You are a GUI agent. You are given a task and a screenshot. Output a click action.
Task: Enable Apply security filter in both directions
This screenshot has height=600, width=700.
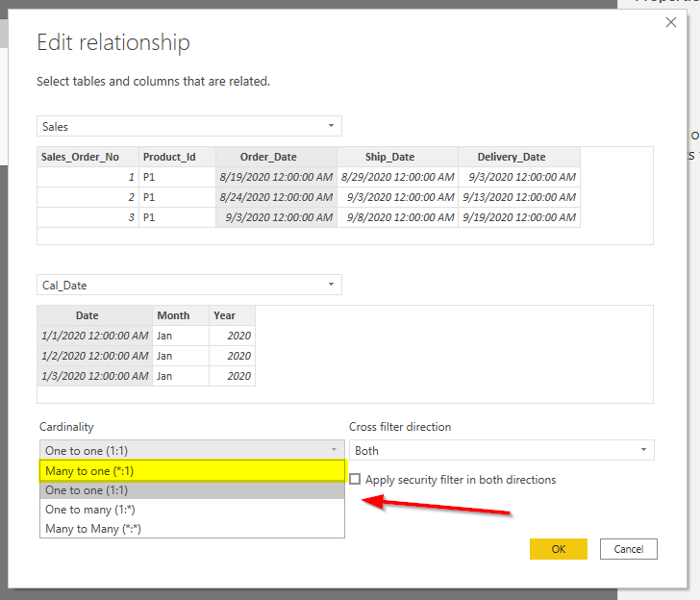coord(355,480)
